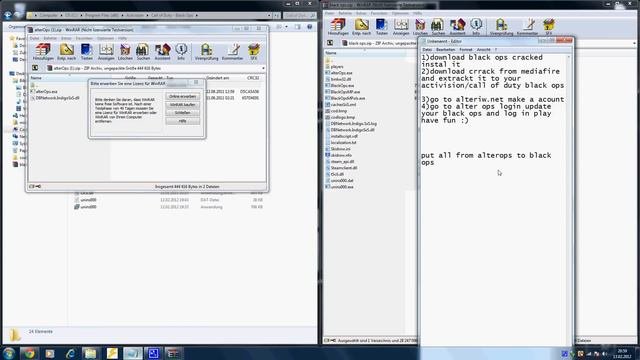Viewport: 640px width, 360px height.
Task: Click Hilfe button in license dialog
Action: coord(182,121)
